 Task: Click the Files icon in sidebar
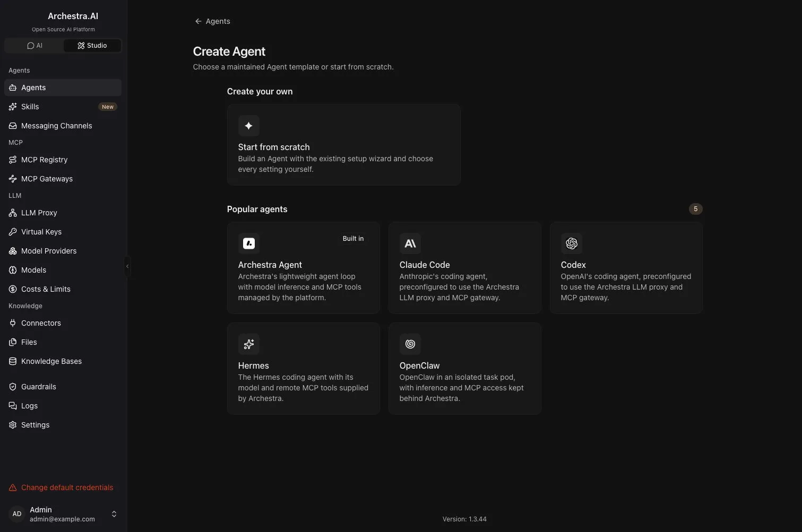point(13,342)
